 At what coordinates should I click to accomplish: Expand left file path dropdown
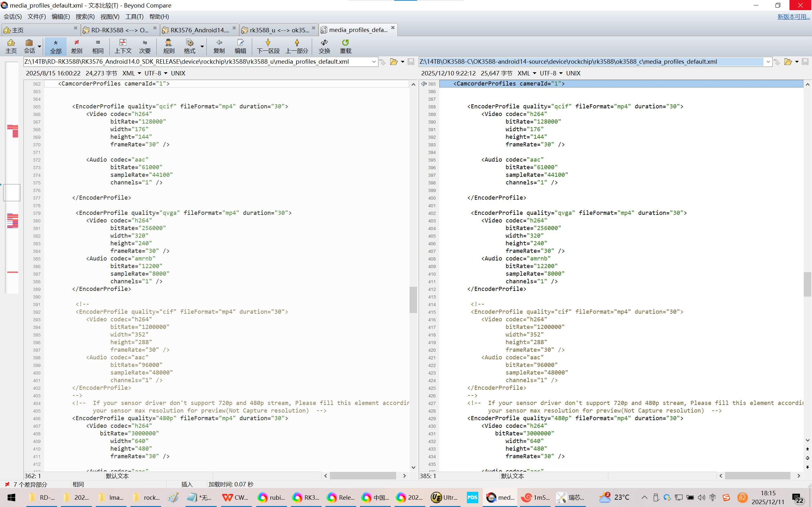click(x=374, y=62)
